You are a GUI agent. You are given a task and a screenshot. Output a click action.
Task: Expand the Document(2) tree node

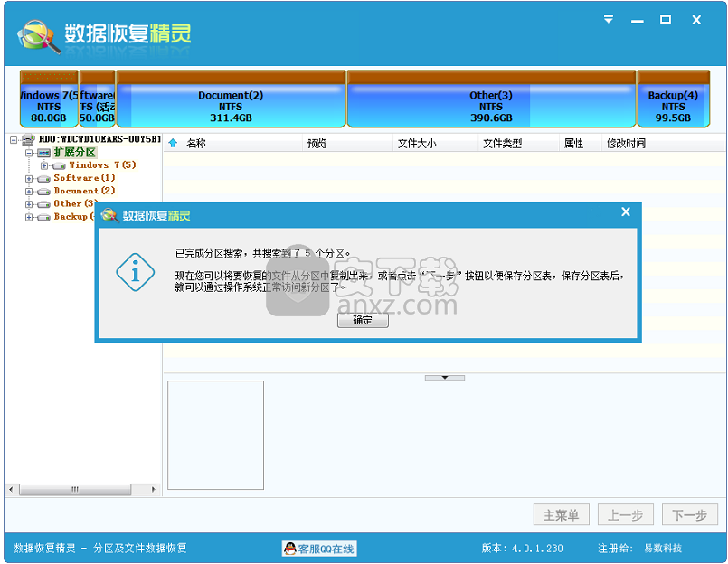(x=29, y=192)
